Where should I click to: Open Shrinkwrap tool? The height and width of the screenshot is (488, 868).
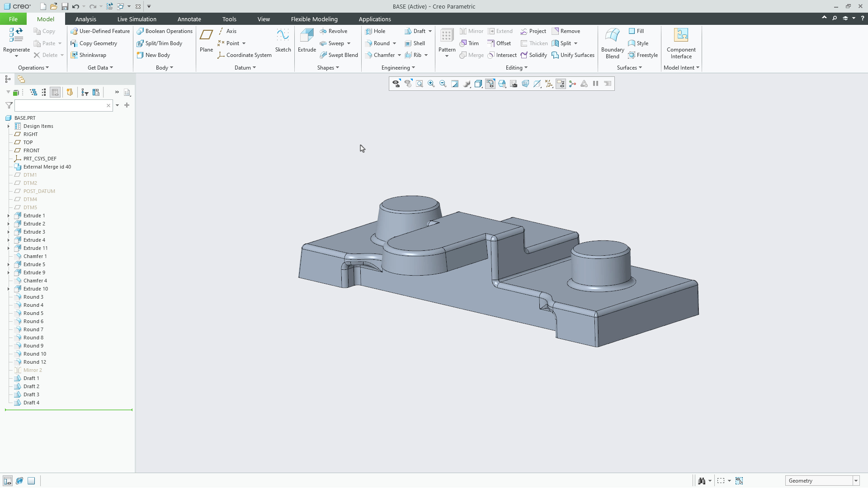pos(88,55)
